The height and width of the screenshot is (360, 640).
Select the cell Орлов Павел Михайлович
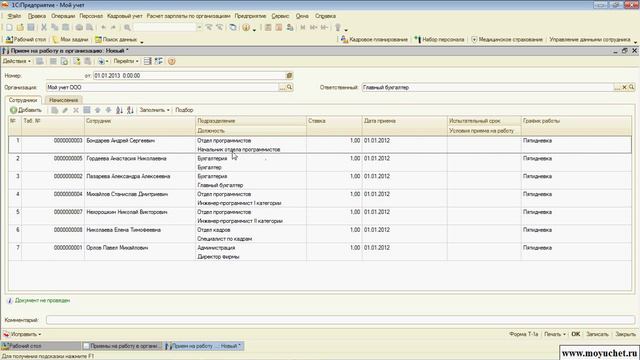(x=140, y=252)
